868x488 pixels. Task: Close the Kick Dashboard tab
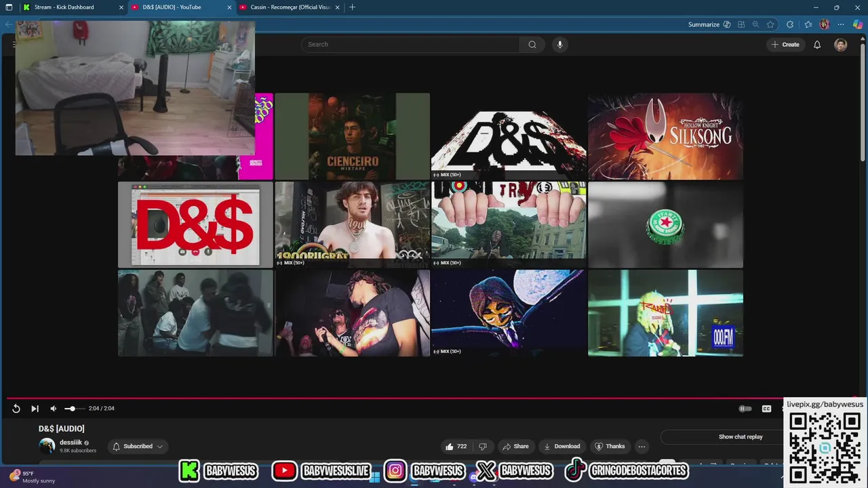pyautogui.click(x=121, y=7)
